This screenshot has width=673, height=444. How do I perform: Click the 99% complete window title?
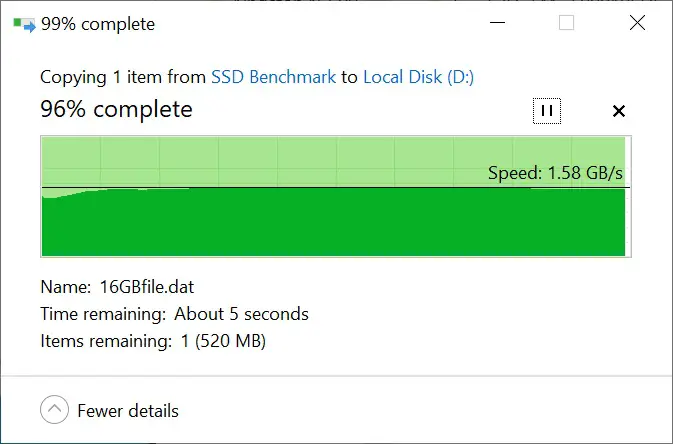pyautogui.click(x=98, y=24)
